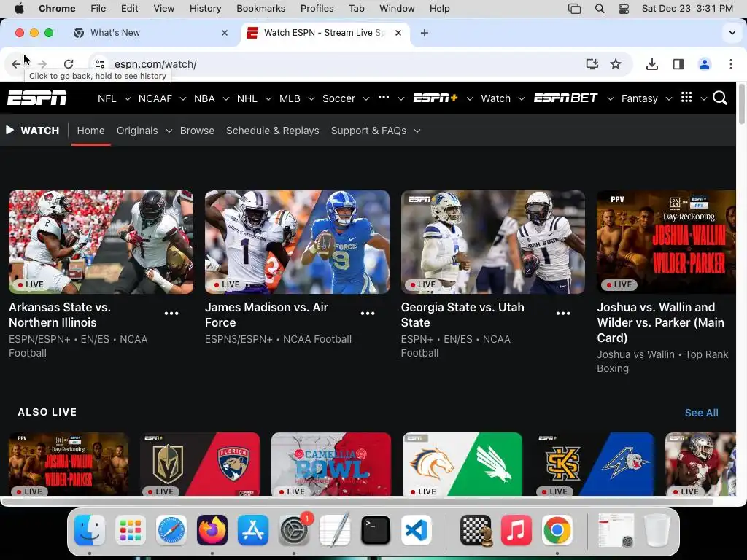Screen dimensions: 747x560
Task: Expand Support & FAQs chevron
Action: 417,131
